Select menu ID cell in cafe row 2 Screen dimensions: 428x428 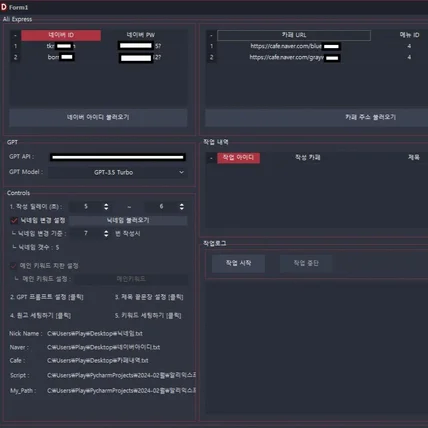409,57
